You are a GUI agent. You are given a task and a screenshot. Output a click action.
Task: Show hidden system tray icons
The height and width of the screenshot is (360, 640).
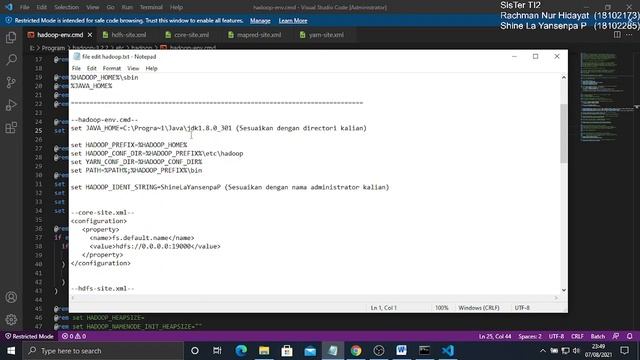pos(542,351)
